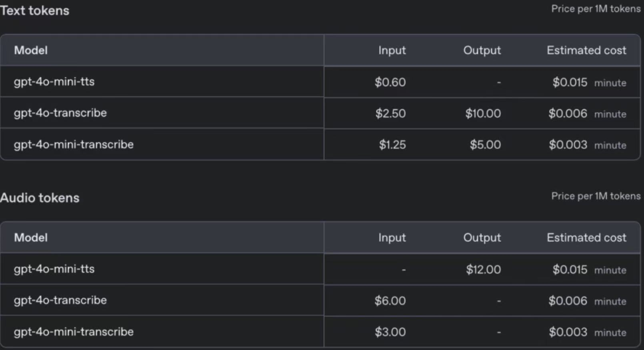Click the $12.00 audio output price

click(483, 270)
